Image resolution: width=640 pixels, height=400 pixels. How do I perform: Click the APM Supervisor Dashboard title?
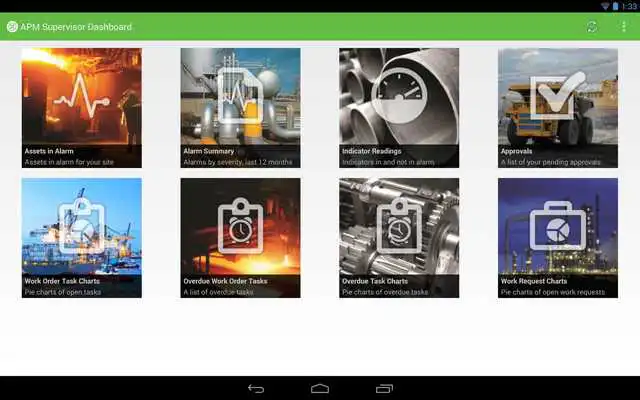pos(76,27)
